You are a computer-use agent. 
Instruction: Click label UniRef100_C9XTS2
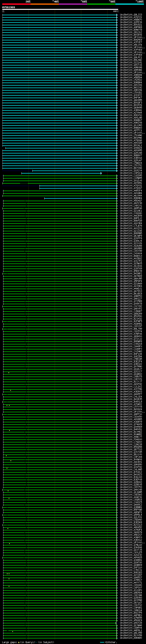[x=131, y=605]
